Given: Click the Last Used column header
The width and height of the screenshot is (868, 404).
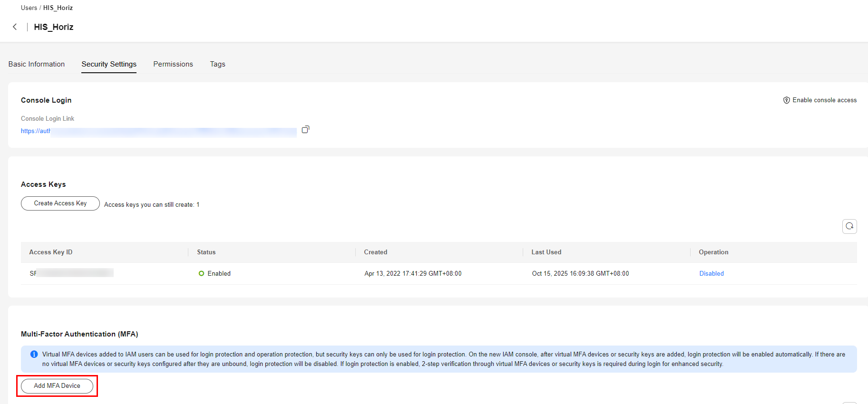Looking at the screenshot, I should (x=546, y=252).
